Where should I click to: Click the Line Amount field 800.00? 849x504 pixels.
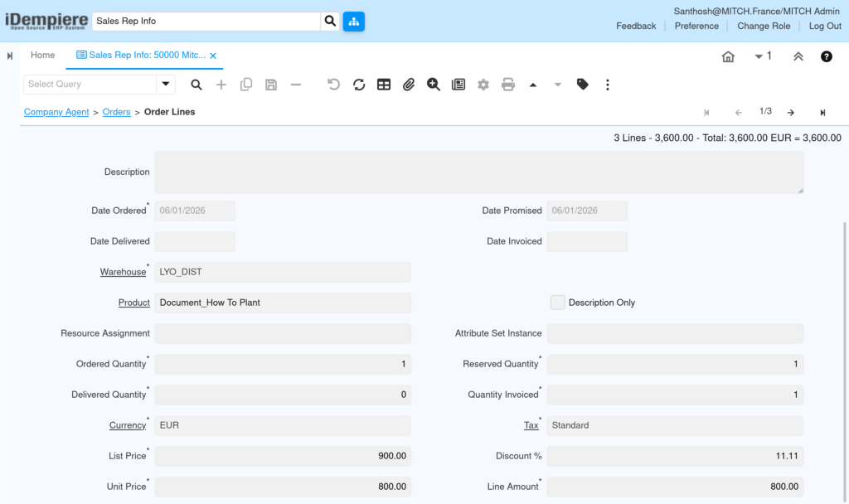point(675,487)
